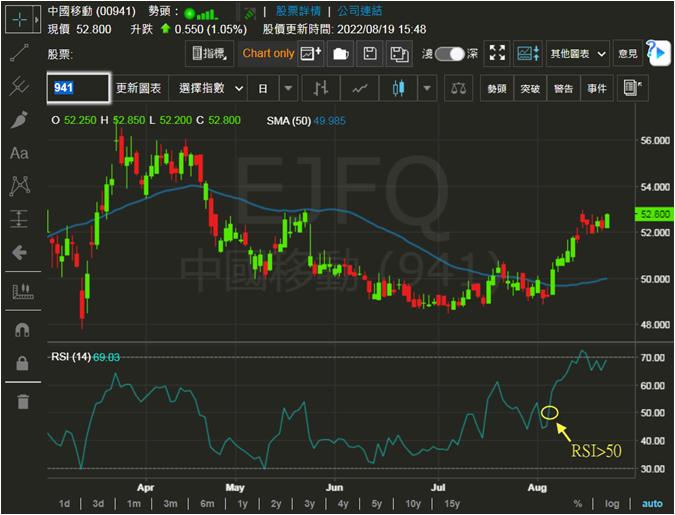Select the bar chart type icon
The image size is (675, 515).
(x=321, y=88)
